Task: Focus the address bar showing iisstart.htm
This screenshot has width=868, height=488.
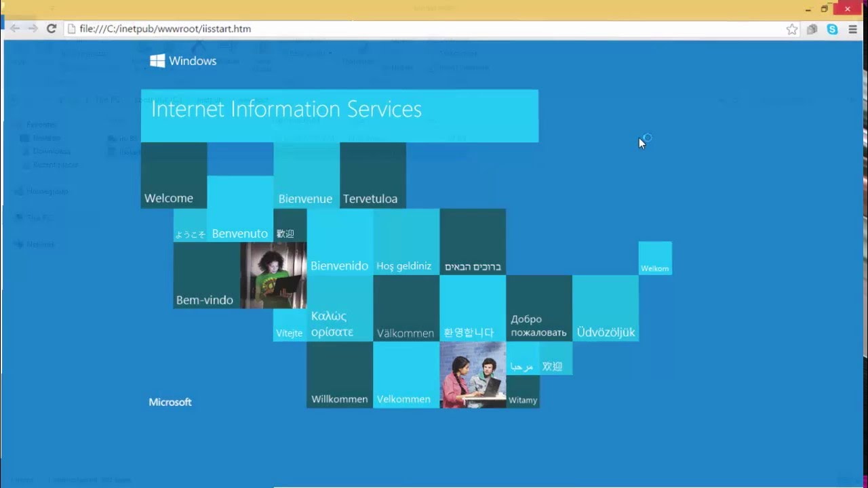Action: pos(433,29)
